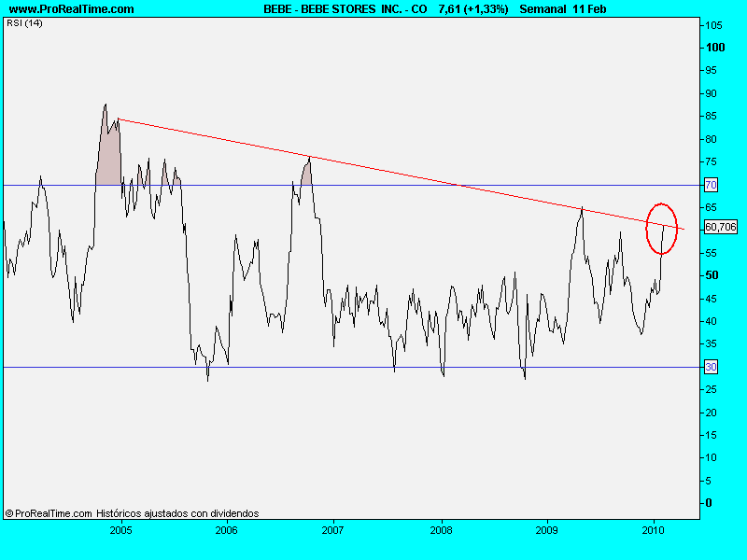Select the 30 oversold level label
Viewport: 747px width, 560px height.
point(711,367)
